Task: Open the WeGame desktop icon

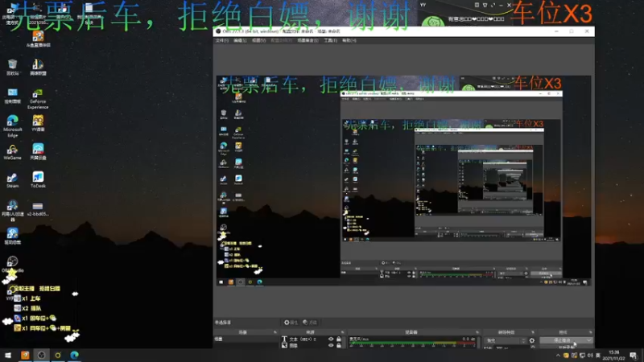Action: coord(12,152)
